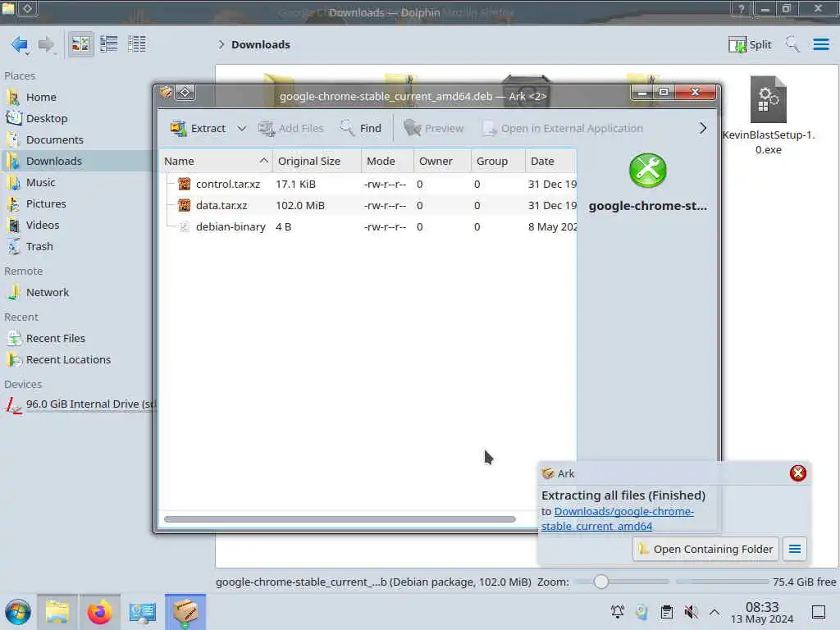Open Dolphin hamburger menu

(x=820, y=44)
